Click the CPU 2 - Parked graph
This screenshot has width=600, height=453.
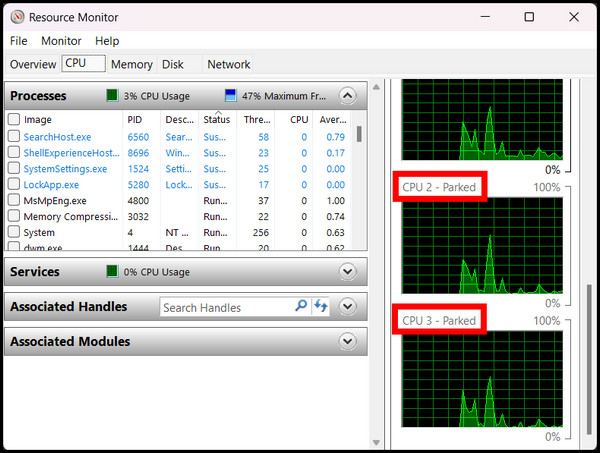coord(482,245)
